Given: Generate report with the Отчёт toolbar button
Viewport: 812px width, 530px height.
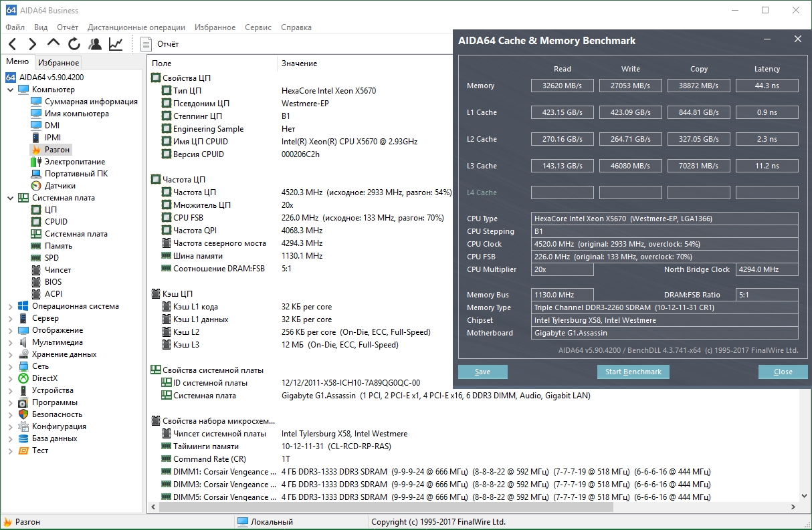Looking at the screenshot, I should click(x=160, y=44).
